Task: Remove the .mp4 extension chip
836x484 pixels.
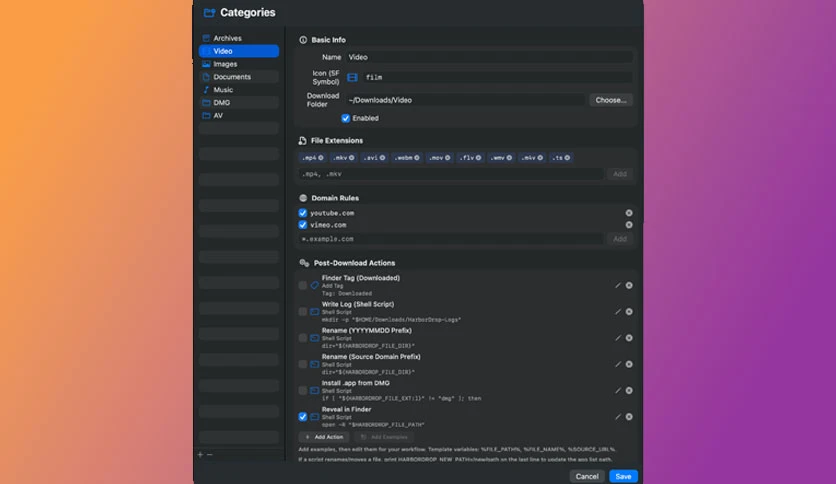Action: pos(320,158)
